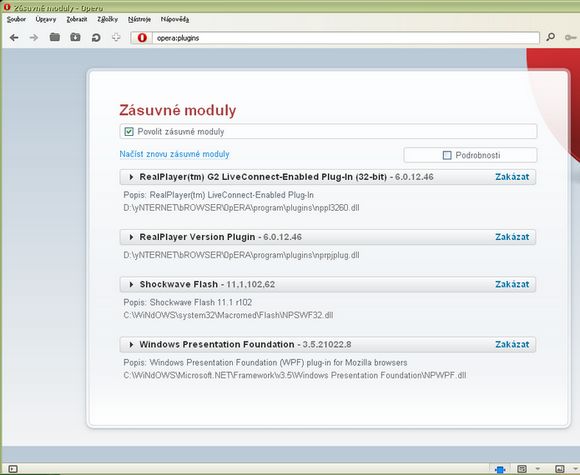Toggle the panel button in the status bar

click(x=13, y=469)
